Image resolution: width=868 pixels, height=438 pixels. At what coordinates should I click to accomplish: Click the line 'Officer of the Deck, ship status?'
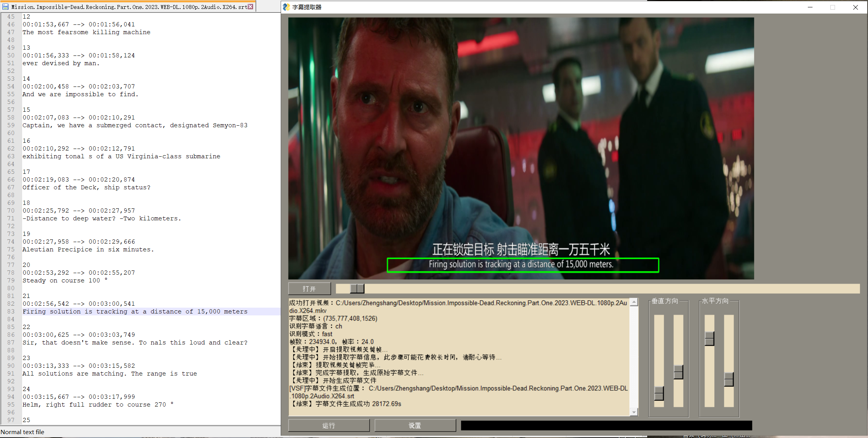pyautogui.click(x=86, y=187)
